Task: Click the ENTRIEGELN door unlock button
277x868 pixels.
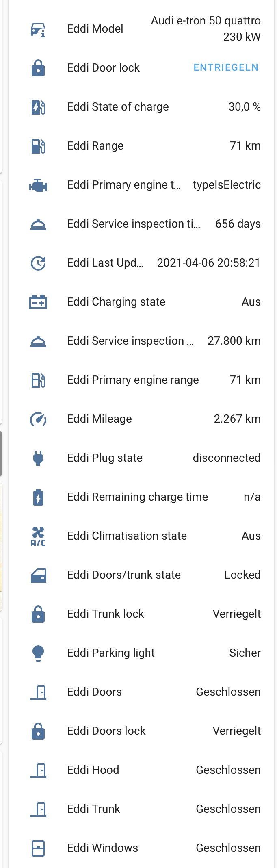Action: [226, 67]
